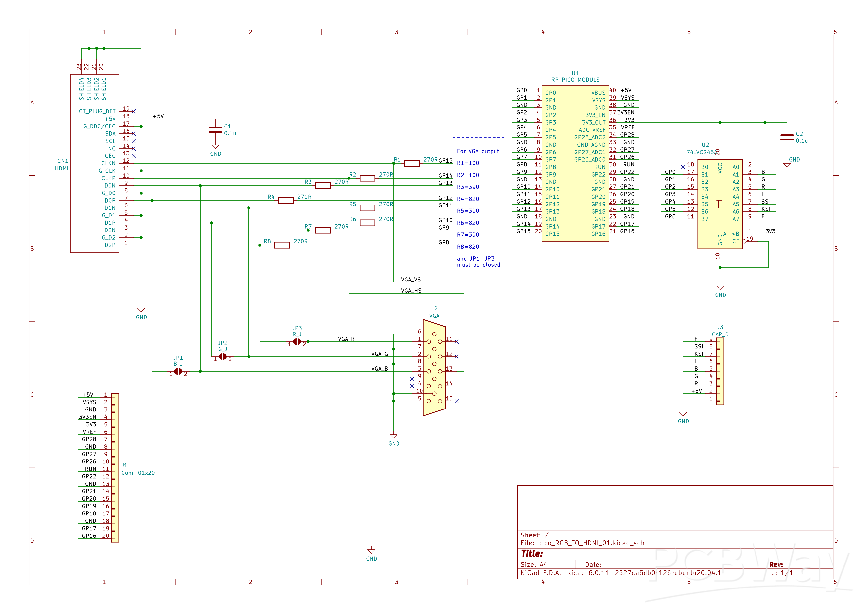868x614 pixels.
Task: Click the SHIELD4 pin name on CN1
Action: 82,89
